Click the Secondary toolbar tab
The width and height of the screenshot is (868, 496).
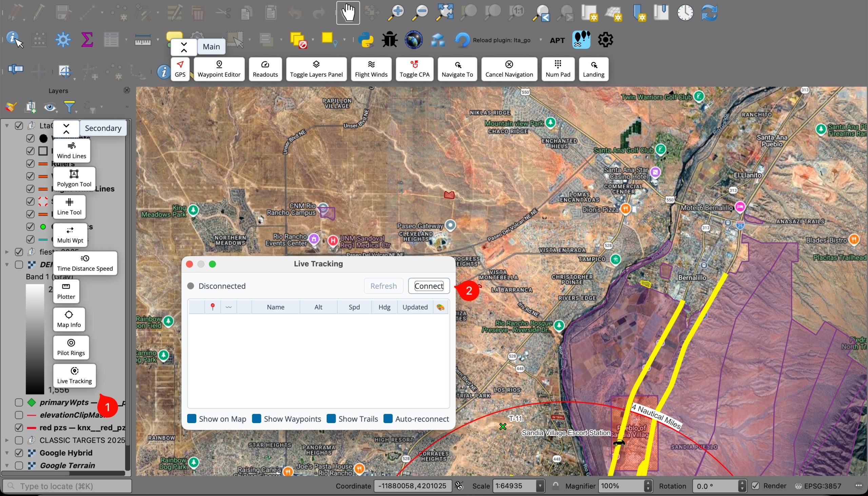(103, 128)
